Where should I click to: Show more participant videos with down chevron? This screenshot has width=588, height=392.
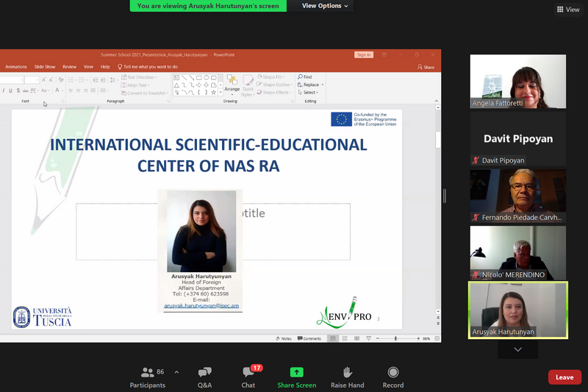[x=518, y=349]
